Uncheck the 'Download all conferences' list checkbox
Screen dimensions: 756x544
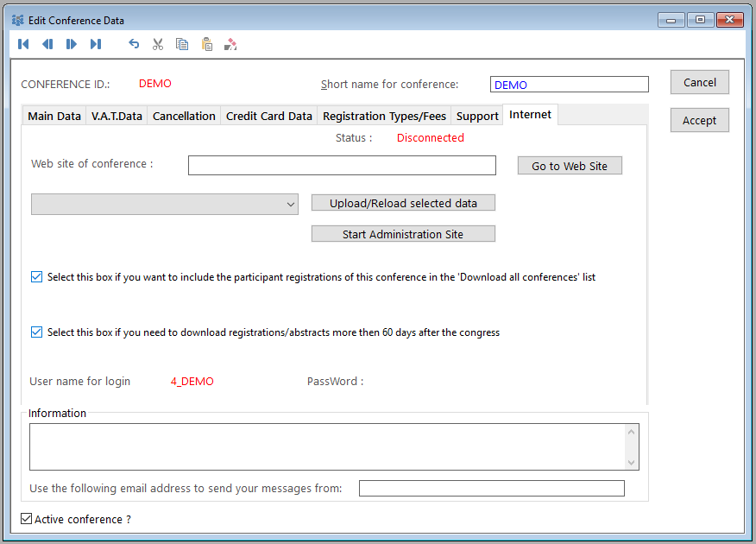[36, 277]
